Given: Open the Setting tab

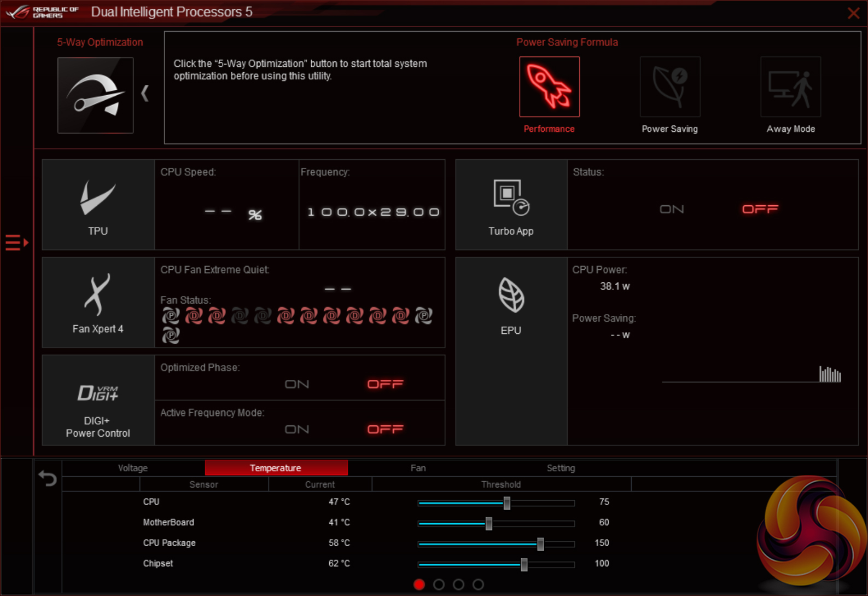Looking at the screenshot, I should coord(561,468).
